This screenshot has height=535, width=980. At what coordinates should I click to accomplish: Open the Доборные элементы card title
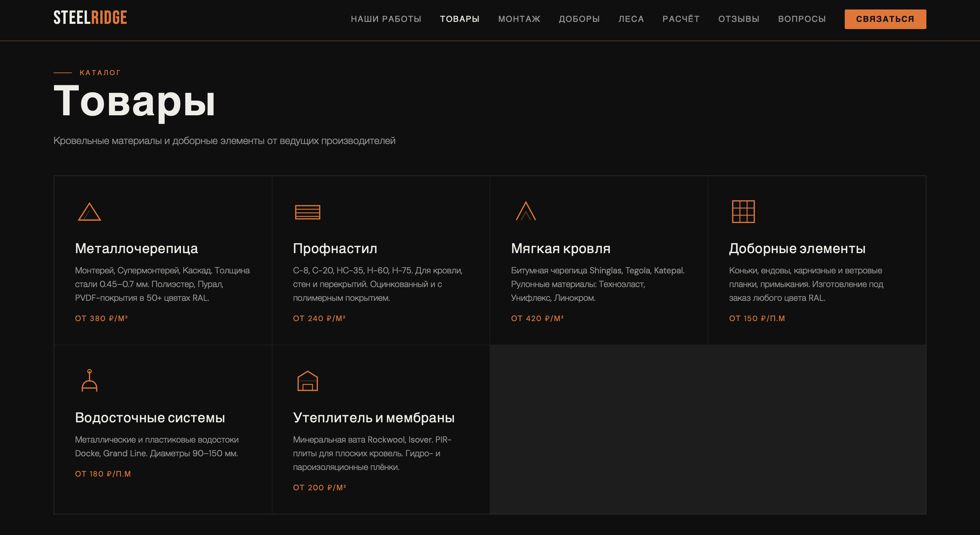797,249
